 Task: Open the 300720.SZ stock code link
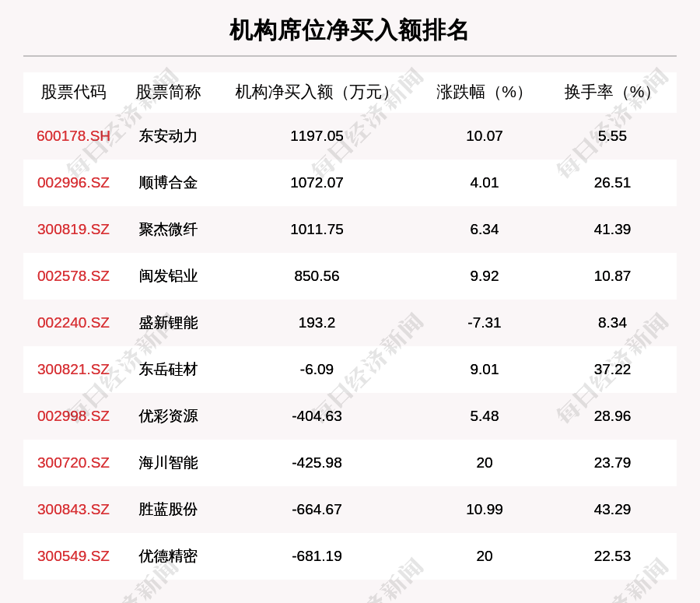click(73, 463)
